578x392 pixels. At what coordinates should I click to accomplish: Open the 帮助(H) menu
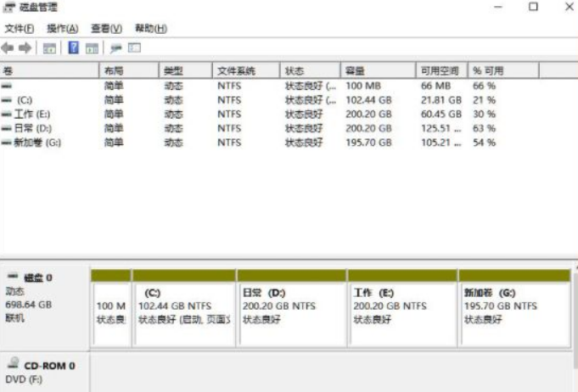coord(150,29)
